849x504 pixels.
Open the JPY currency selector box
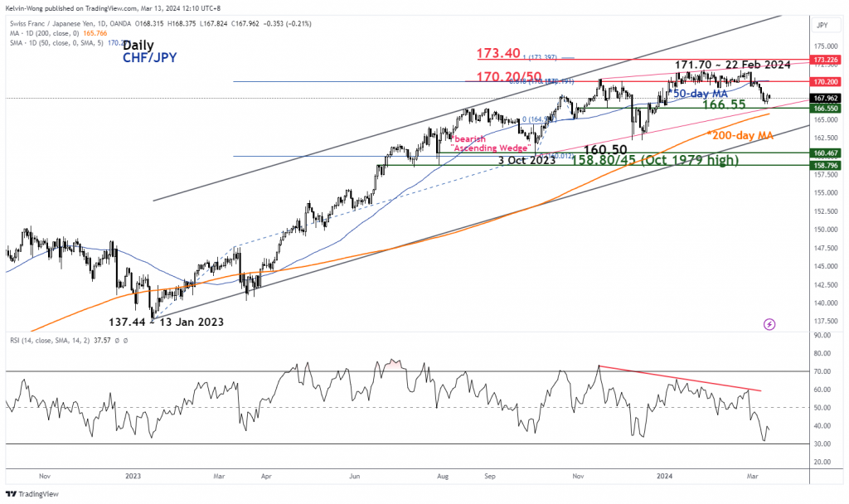822,25
